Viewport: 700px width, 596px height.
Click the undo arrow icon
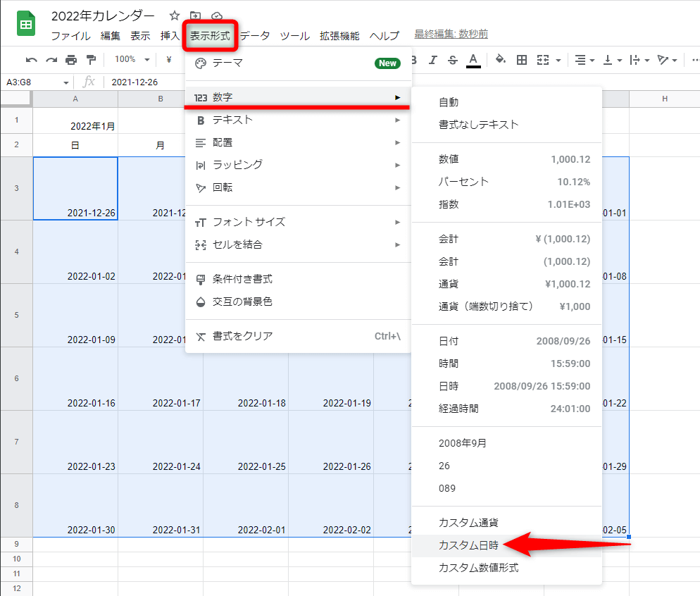tap(31, 60)
